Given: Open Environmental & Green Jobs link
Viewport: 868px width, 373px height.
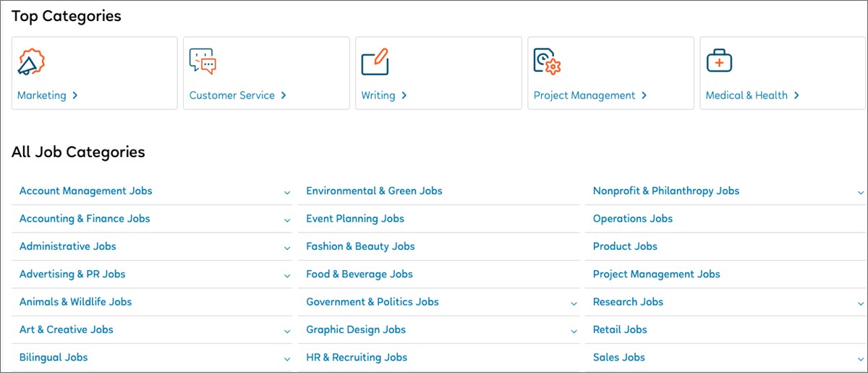Looking at the screenshot, I should coord(374,191).
